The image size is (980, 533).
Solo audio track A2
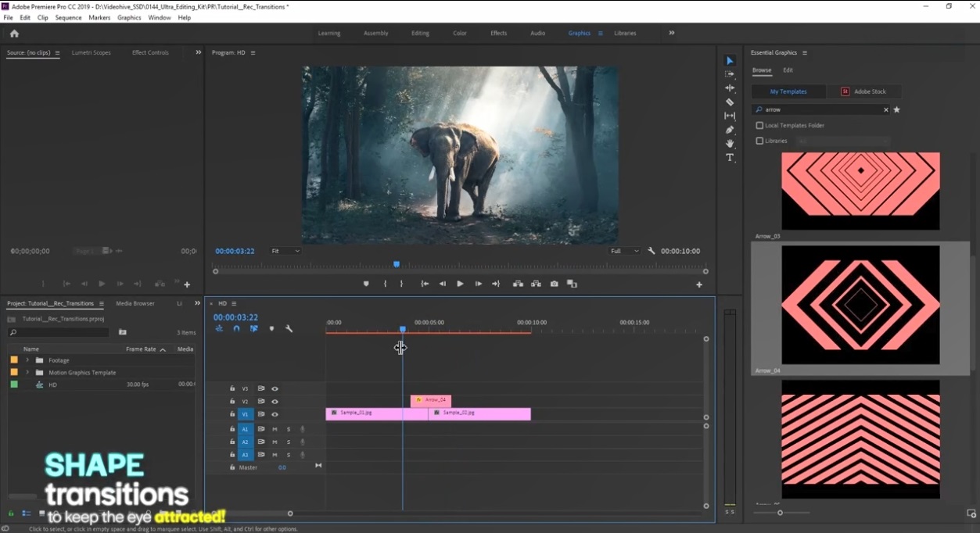pos(288,442)
